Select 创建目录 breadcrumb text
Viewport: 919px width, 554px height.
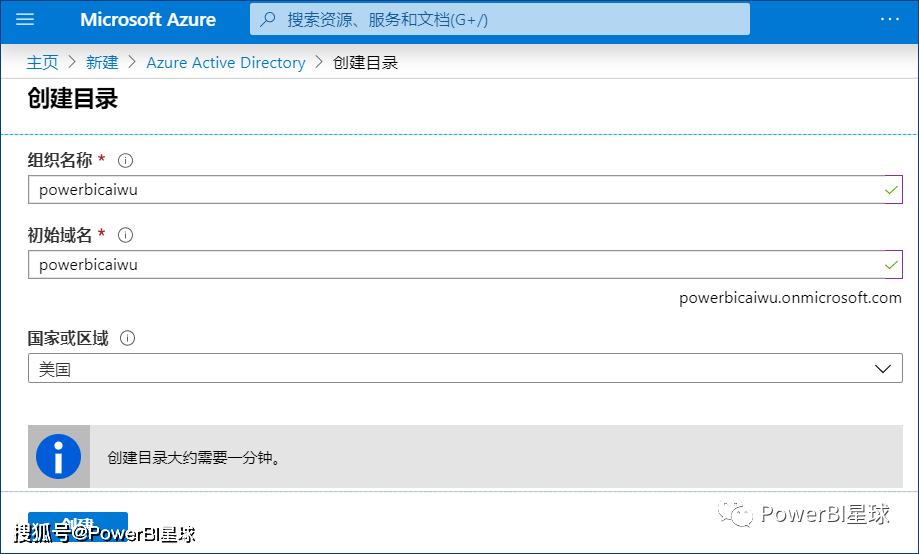coord(366,62)
